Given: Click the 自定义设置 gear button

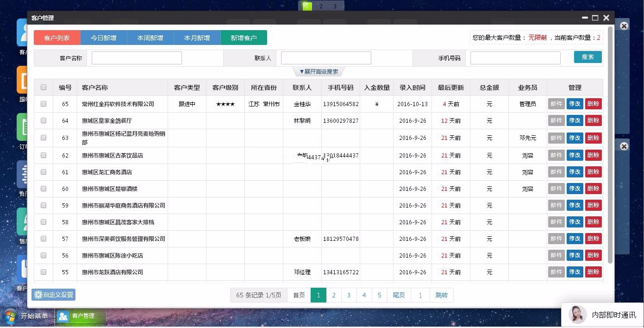Looking at the screenshot, I should pyautogui.click(x=54, y=295).
